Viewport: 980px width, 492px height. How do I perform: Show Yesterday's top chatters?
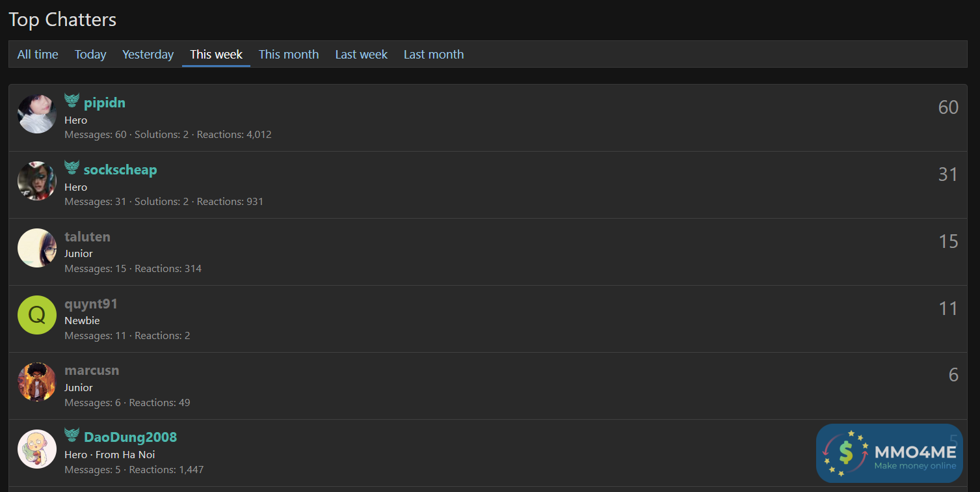pyautogui.click(x=148, y=55)
